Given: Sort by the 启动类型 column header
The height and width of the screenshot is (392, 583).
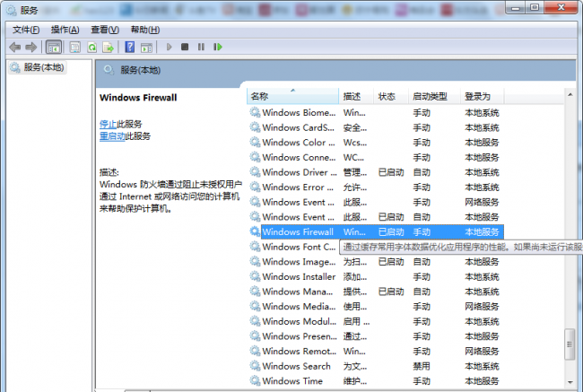Looking at the screenshot, I should 434,96.
